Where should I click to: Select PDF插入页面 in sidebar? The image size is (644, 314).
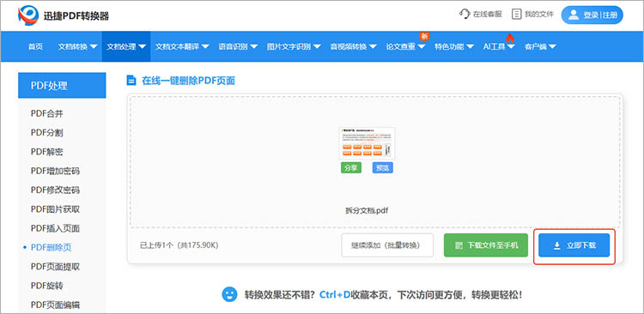tap(55, 228)
